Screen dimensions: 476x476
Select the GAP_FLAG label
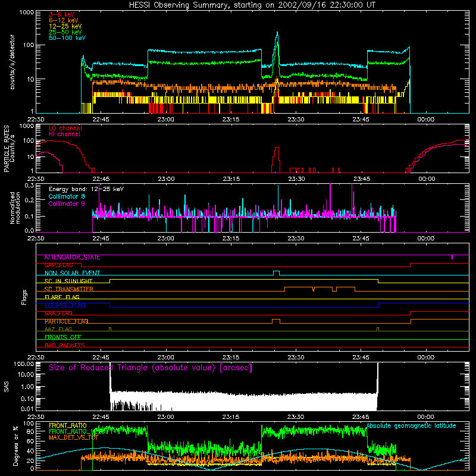(x=58, y=265)
